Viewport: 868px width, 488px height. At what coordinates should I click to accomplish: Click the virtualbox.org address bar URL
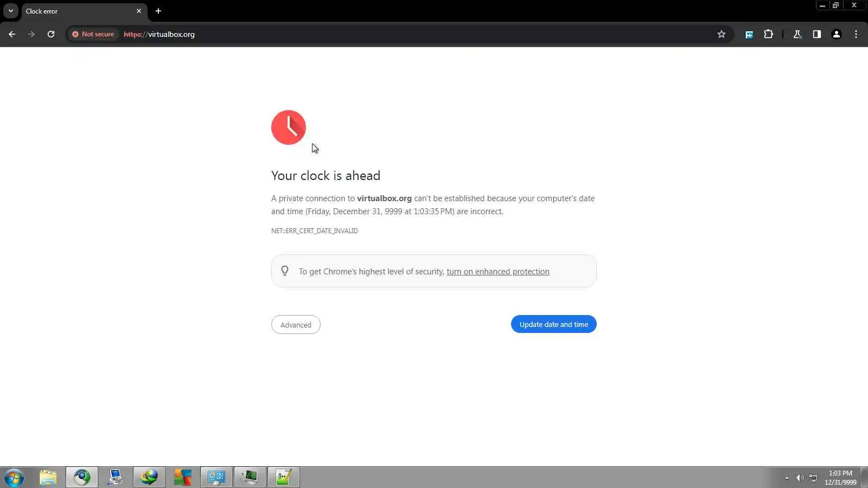coord(159,34)
